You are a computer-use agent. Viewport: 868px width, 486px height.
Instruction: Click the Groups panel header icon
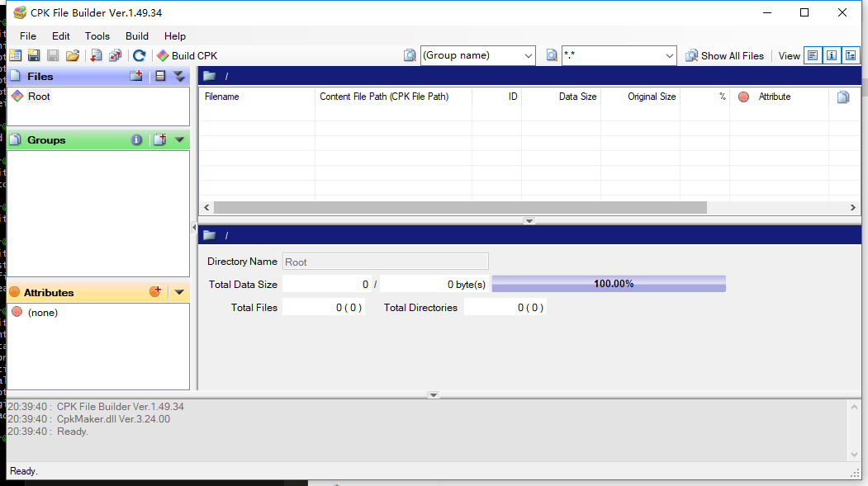pos(16,139)
